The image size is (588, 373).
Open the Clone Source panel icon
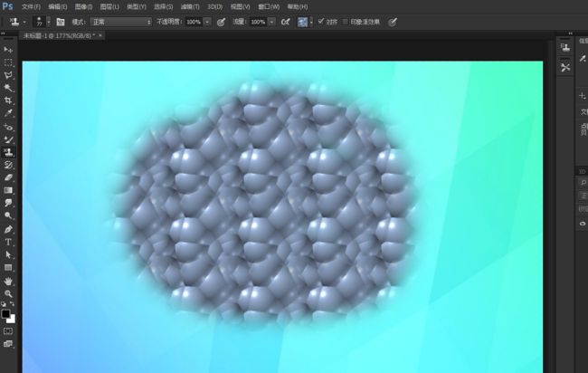tap(565, 47)
